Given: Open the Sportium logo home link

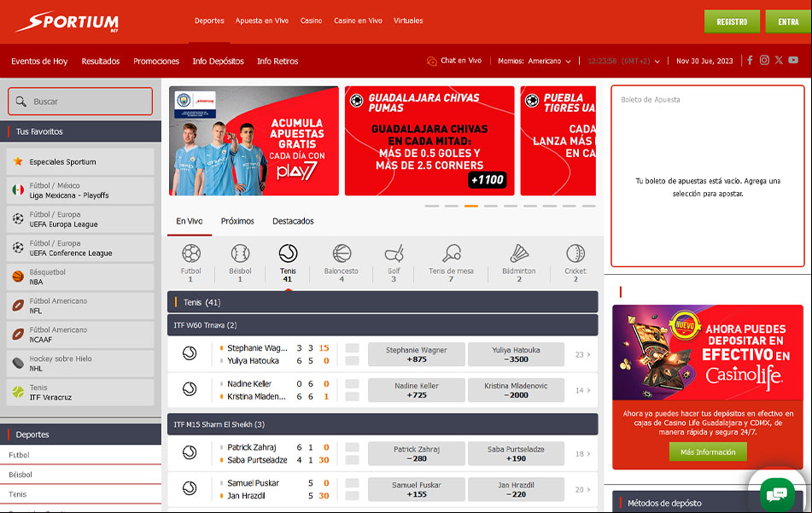Looking at the screenshot, I should [67, 21].
